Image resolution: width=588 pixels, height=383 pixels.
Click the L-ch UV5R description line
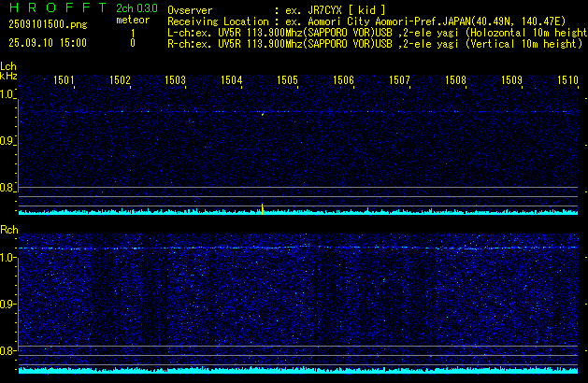click(x=378, y=33)
